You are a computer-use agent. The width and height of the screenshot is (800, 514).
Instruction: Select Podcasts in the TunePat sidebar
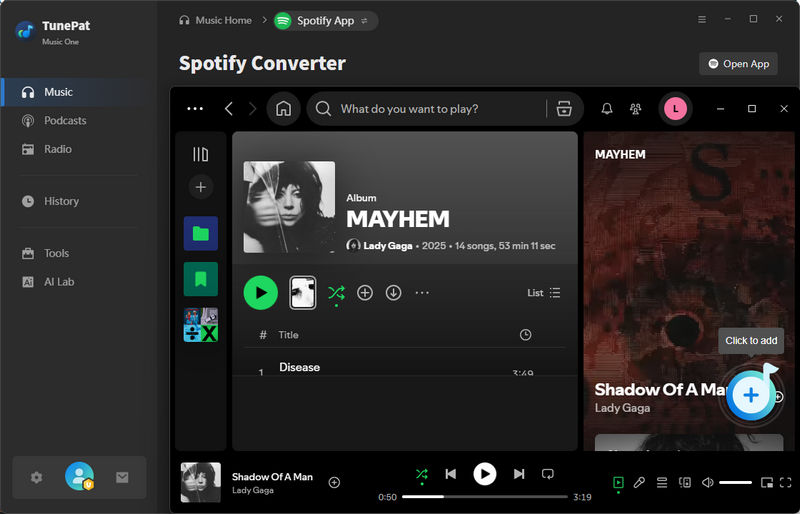pos(65,120)
